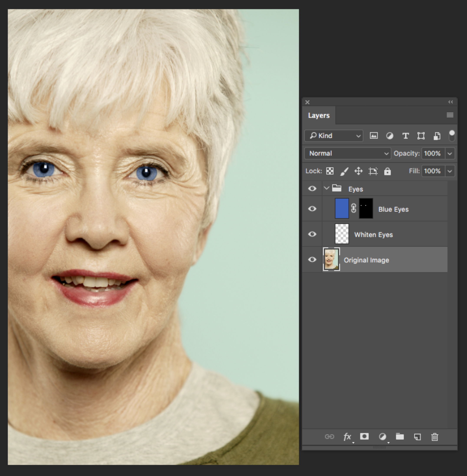Image resolution: width=467 pixels, height=476 pixels.
Task: Open the Kind filter dropdown
Action: tap(333, 136)
